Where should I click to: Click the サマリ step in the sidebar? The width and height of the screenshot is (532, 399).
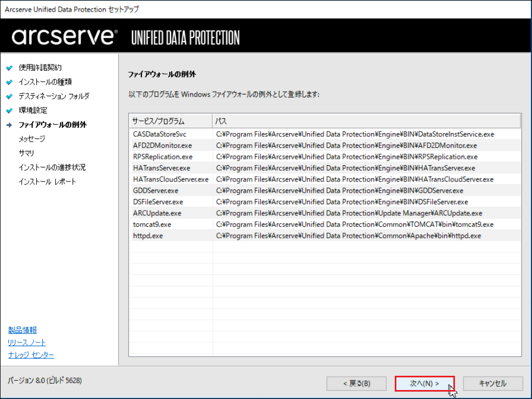click(x=26, y=153)
